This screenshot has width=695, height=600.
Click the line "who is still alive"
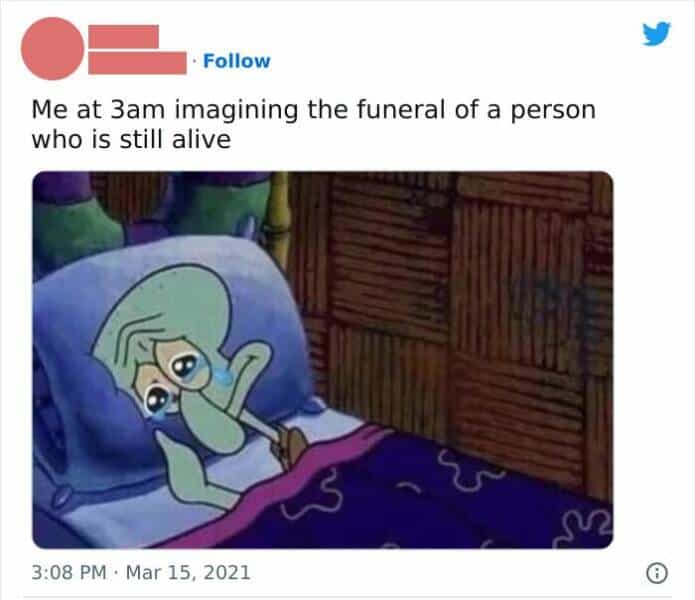point(132,139)
